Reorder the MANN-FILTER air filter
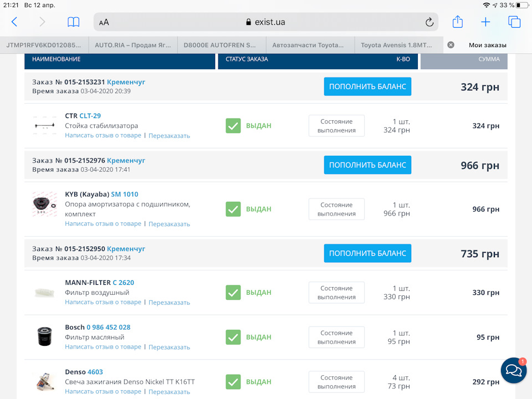The width and height of the screenshot is (532, 399). click(x=170, y=303)
